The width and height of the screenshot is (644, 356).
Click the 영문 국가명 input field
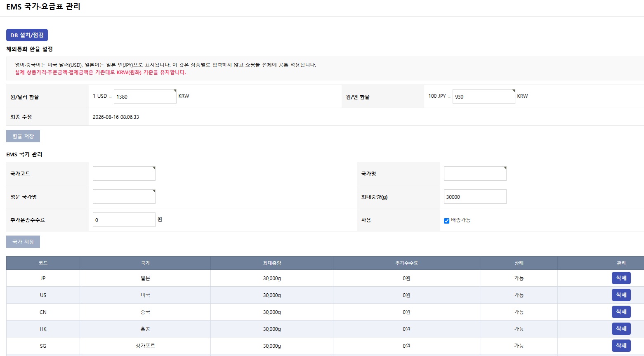(124, 197)
